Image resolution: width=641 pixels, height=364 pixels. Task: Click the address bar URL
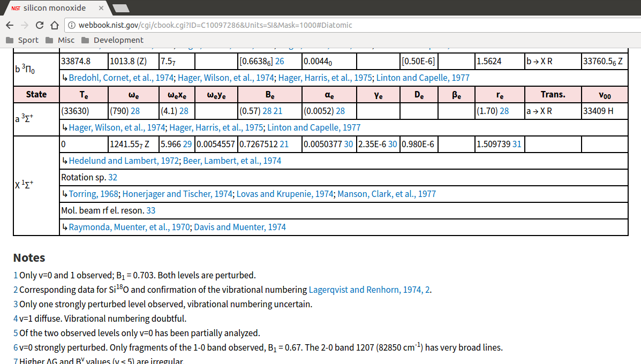(x=215, y=25)
